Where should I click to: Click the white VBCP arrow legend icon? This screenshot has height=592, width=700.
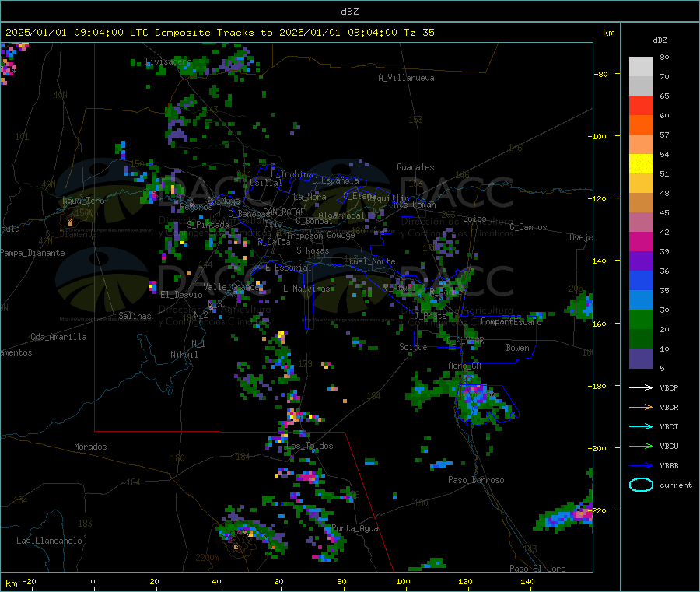tap(641, 387)
